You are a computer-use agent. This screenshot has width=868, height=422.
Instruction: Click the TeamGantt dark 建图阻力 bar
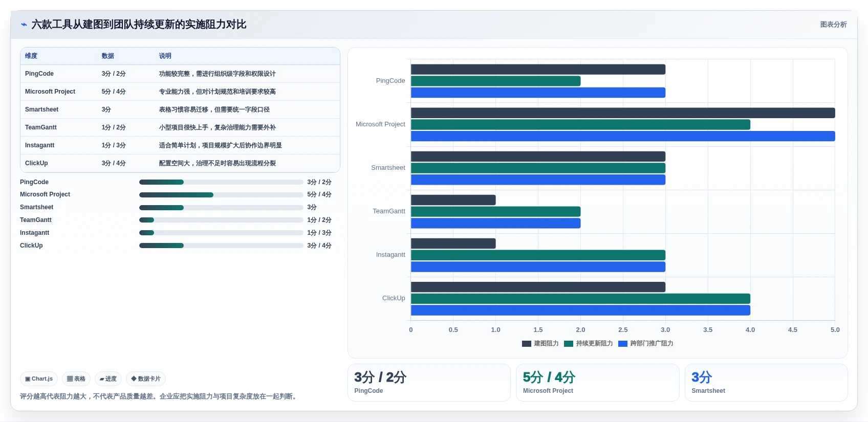(x=453, y=200)
